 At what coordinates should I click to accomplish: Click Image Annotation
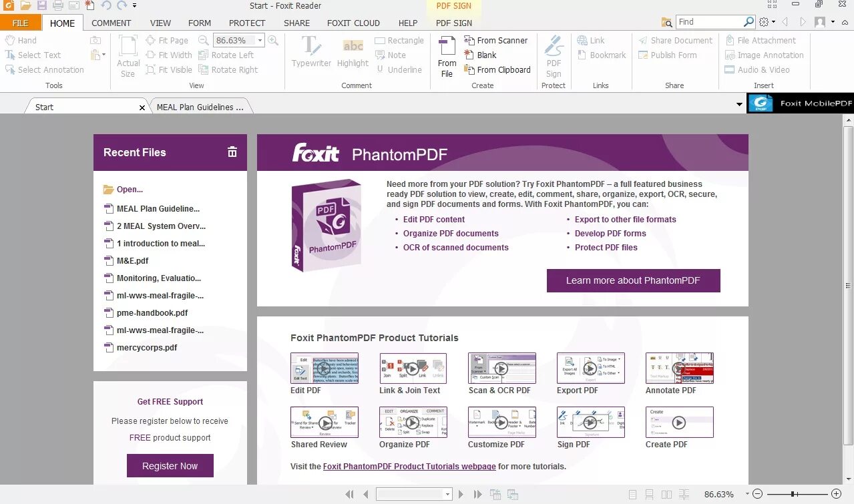coord(765,55)
